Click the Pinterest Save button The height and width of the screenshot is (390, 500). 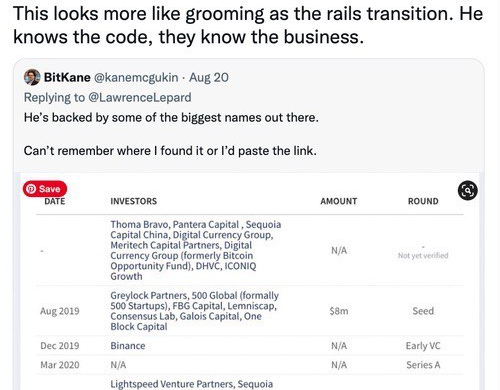coord(45,189)
